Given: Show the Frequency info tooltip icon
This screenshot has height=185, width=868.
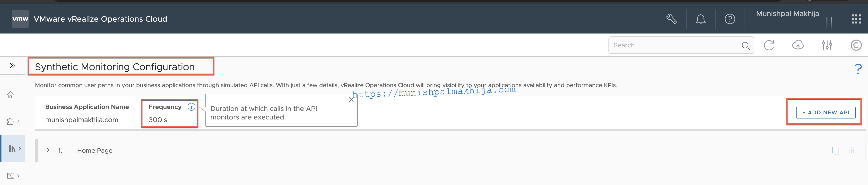Looking at the screenshot, I should [x=191, y=107].
